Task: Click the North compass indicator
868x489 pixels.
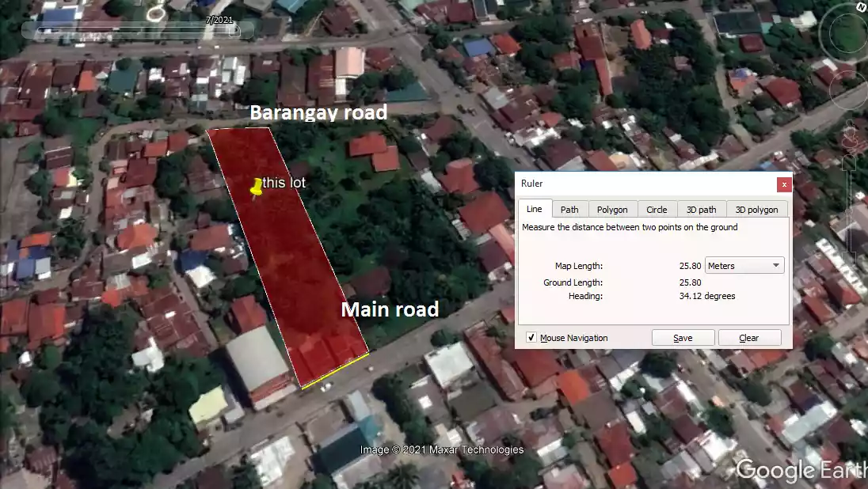Action: pos(862,7)
